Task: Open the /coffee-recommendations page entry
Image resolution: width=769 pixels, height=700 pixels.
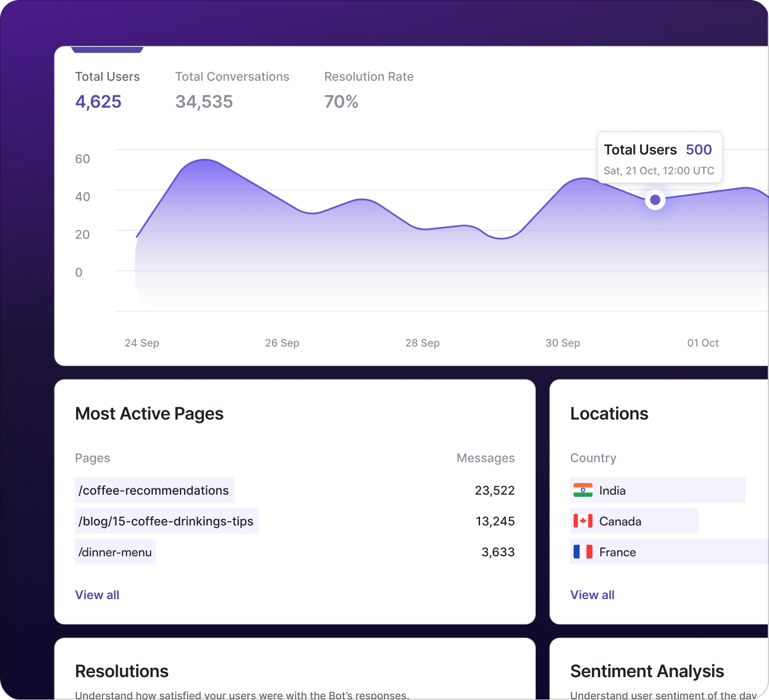Action: (x=155, y=490)
